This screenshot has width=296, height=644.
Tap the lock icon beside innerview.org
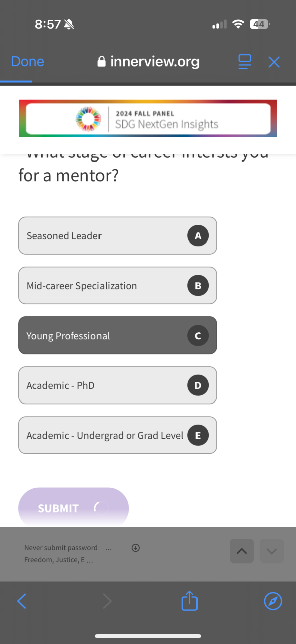click(102, 62)
